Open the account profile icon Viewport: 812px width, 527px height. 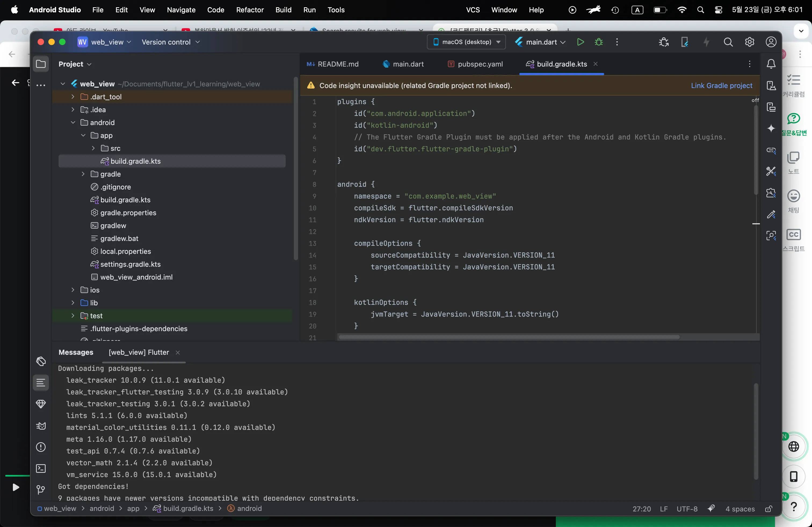(771, 42)
